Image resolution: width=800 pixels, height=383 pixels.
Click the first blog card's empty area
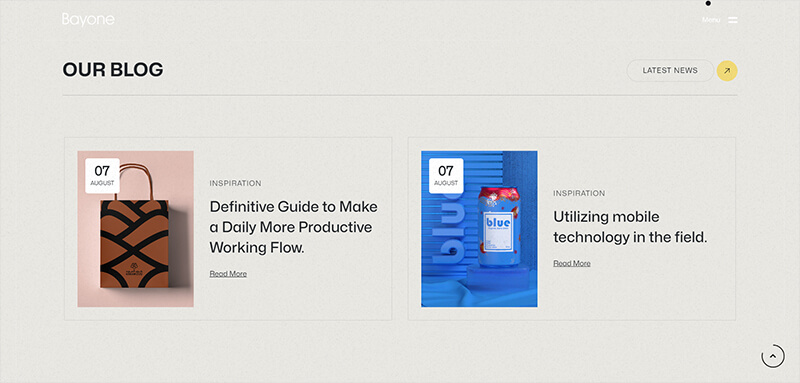tap(293, 298)
